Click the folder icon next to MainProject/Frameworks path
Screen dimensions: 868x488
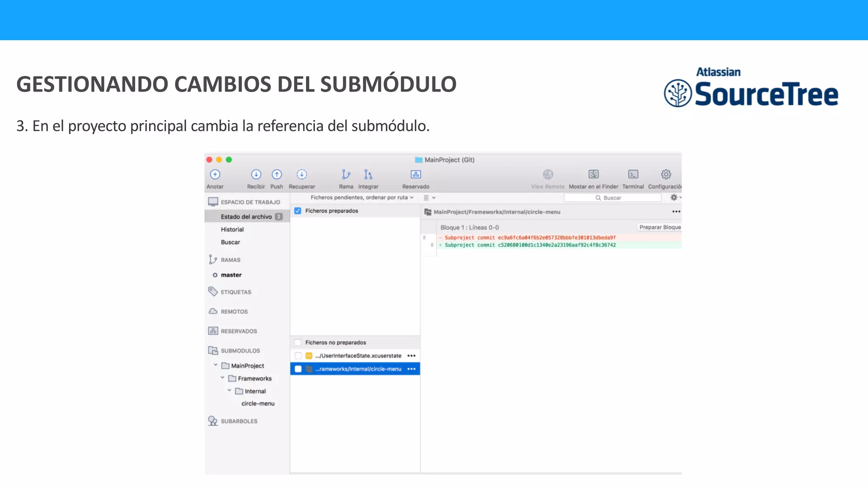[x=428, y=212]
